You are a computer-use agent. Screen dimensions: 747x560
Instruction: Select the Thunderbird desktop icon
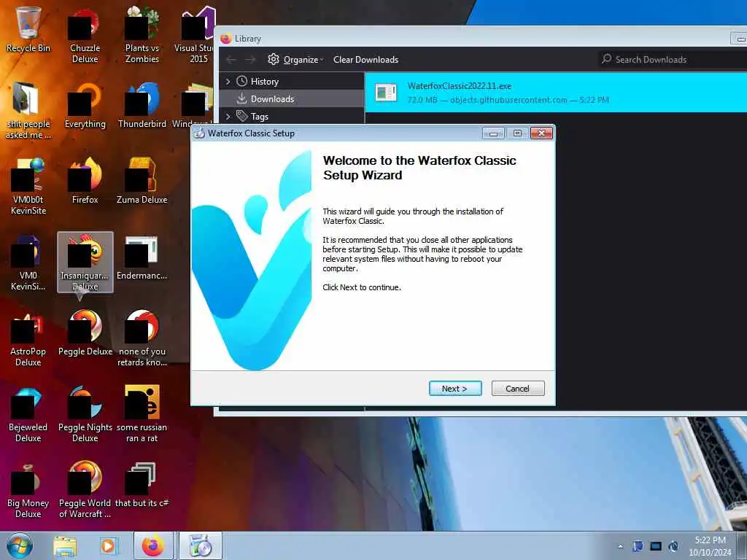pos(142,106)
